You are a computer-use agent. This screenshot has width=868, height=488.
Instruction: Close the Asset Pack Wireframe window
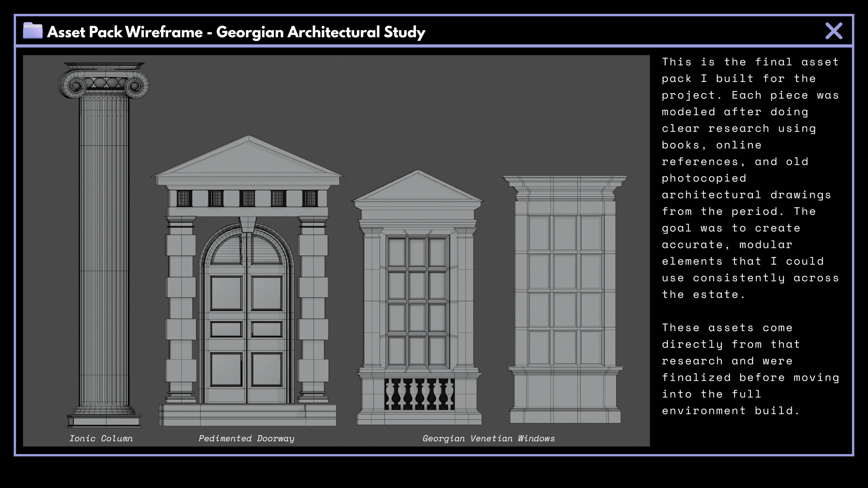pos(834,31)
